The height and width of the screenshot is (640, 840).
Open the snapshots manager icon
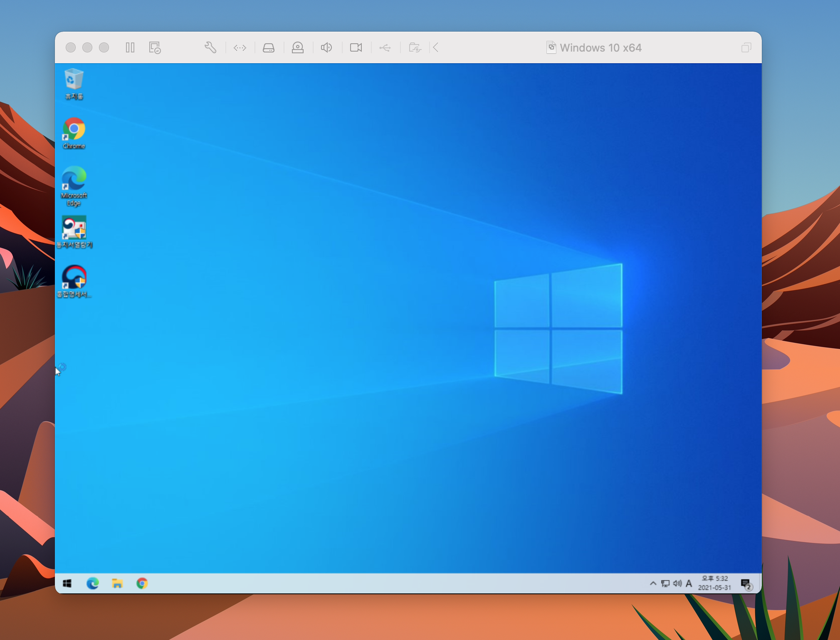pyautogui.click(x=155, y=47)
